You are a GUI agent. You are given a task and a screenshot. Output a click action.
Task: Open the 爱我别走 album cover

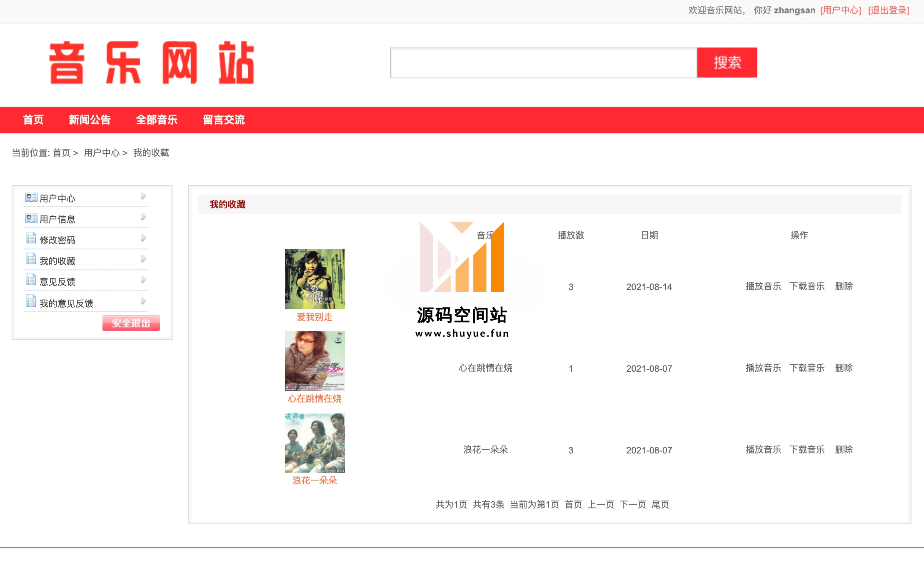click(315, 279)
